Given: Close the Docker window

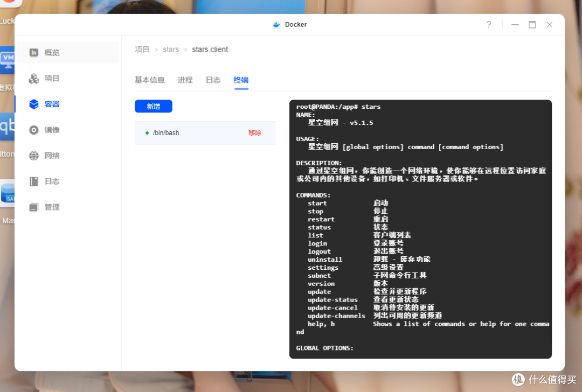Looking at the screenshot, I should pos(549,25).
